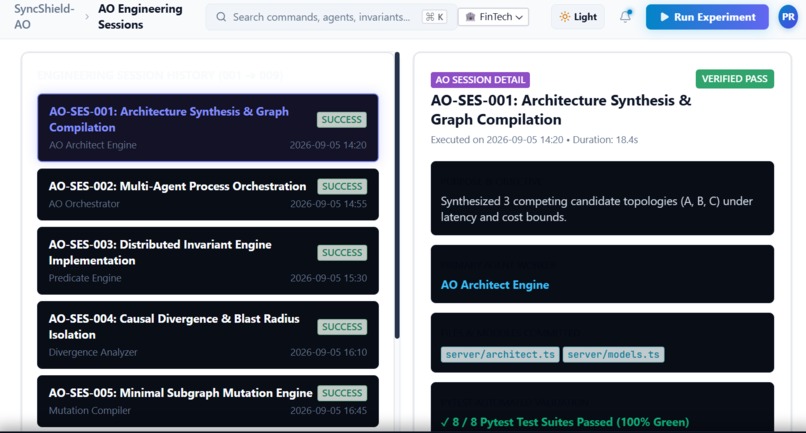Open SyncShield-AO breadcrumb link
Screen dimensions: 806x433
click(44, 16)
